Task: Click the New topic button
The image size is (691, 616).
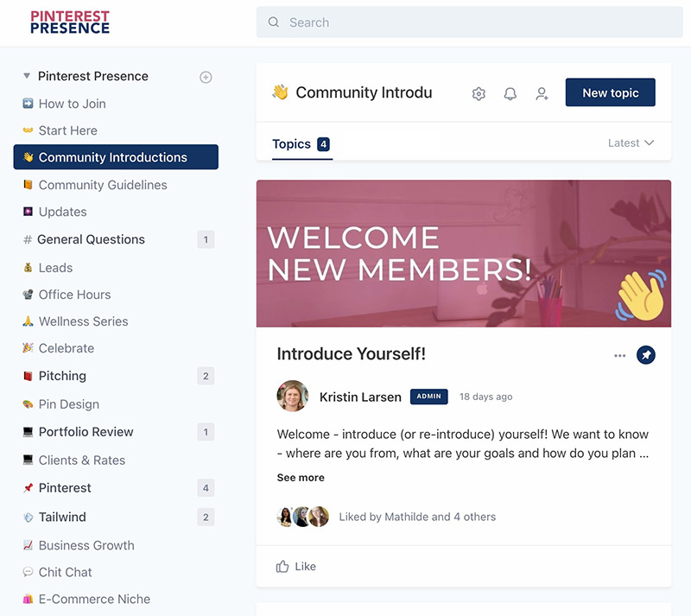Action: (611, 92)
